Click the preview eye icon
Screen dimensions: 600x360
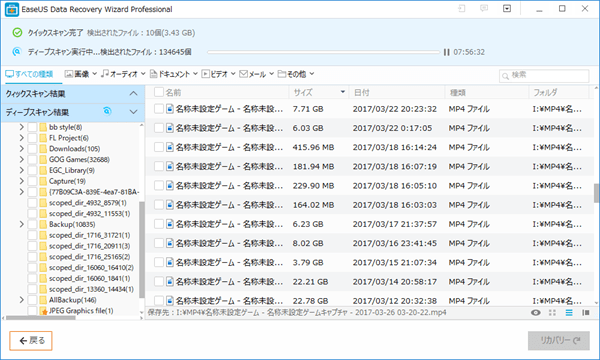click(x=536, y=313)
